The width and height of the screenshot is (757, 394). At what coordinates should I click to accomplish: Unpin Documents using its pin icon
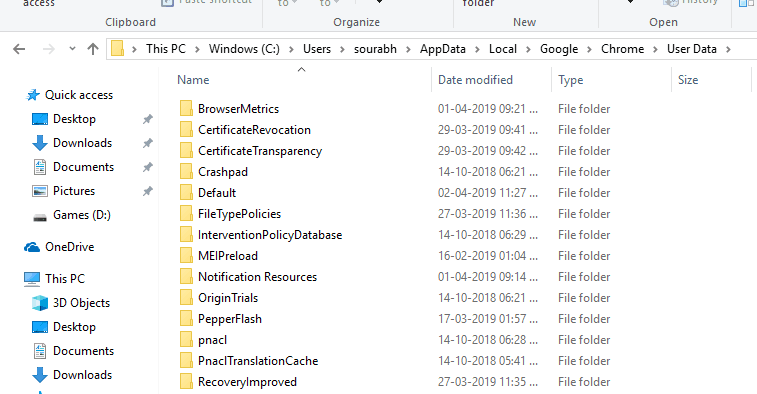coord(148,167)
